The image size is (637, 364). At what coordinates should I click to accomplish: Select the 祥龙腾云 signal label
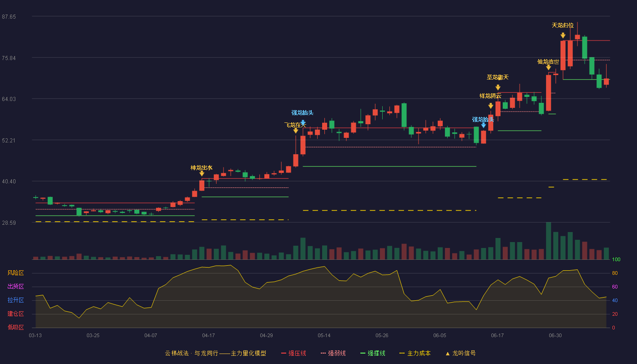coord(490,96)
